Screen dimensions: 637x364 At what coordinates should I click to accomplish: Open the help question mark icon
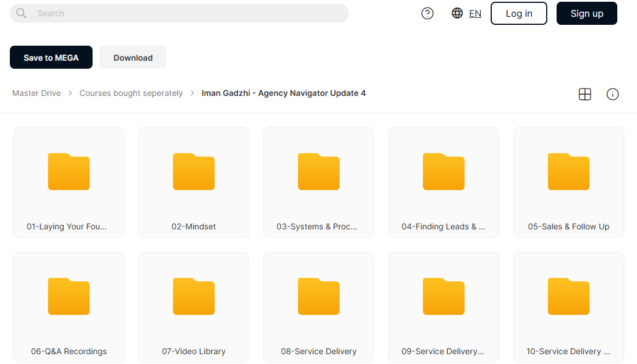428,13
